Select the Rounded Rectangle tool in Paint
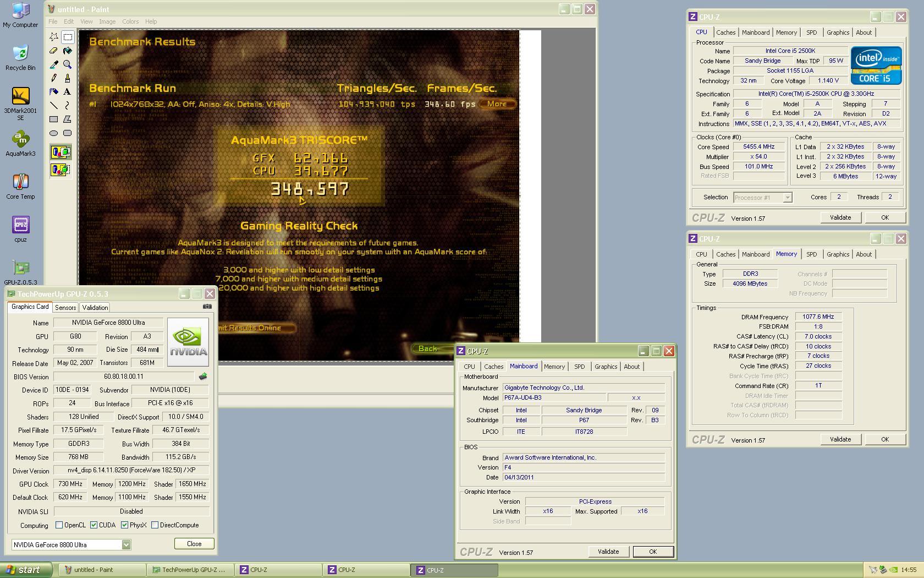Image resolution: width=924 pixels, height=578 pixels. 68,133
